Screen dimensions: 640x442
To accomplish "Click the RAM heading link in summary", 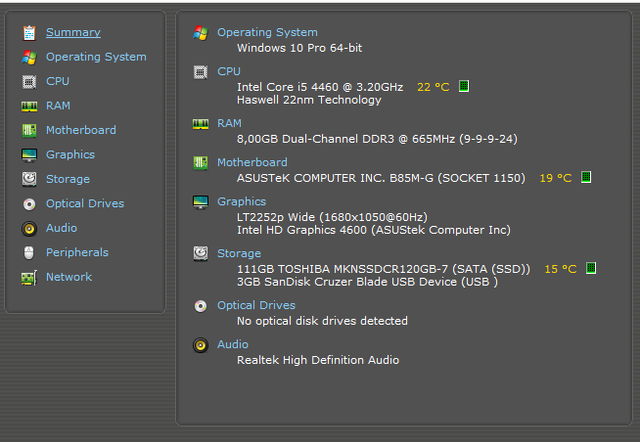I will 229,123.
